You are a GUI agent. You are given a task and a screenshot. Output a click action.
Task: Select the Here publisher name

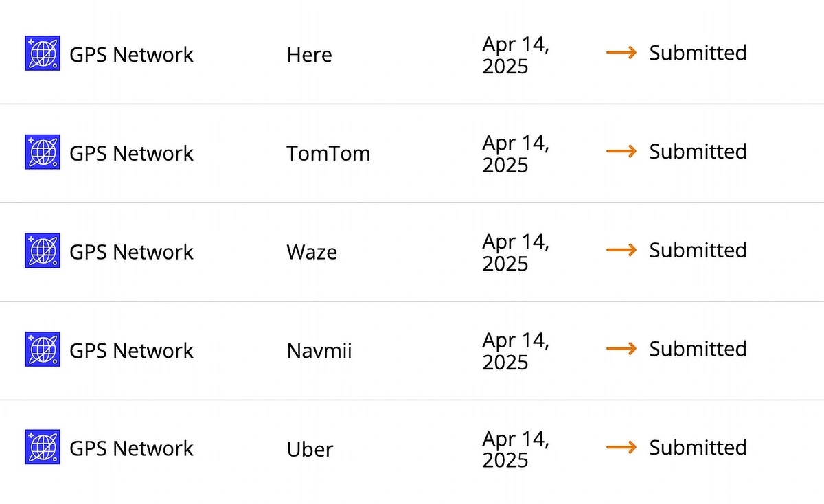tap(309, 55)
